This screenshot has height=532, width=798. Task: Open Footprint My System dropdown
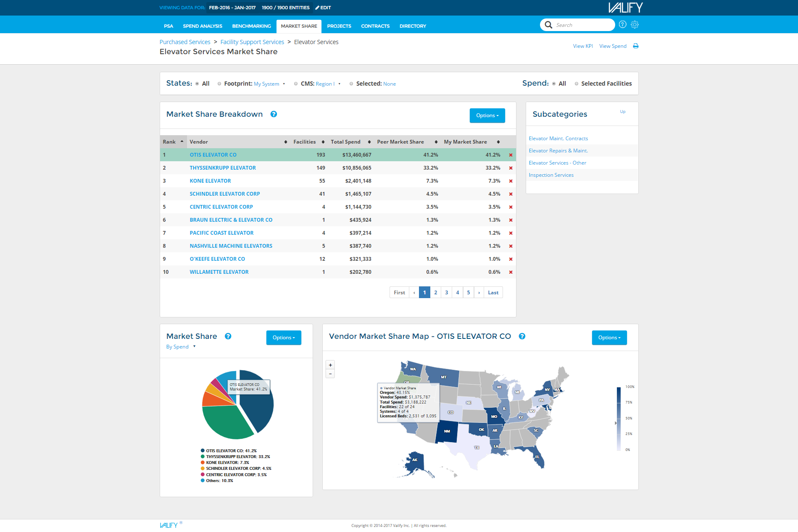tap(269, 84)
